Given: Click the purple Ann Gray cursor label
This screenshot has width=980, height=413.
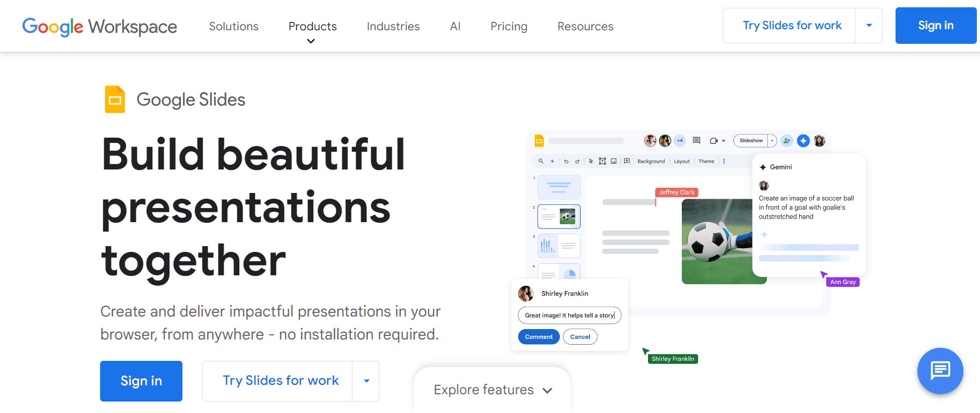Looking at the screenshot, I should 843,282.
